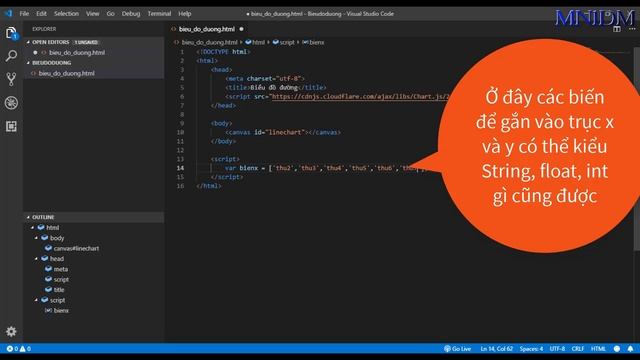
Task: Click UTF-8 encoding status entry
Action: coord(557,349)
